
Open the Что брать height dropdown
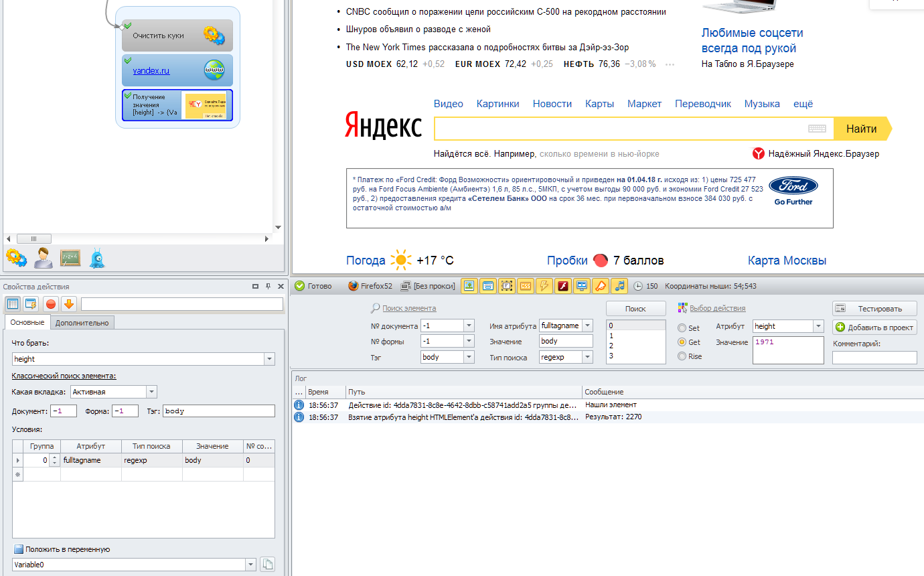point(269,359)
